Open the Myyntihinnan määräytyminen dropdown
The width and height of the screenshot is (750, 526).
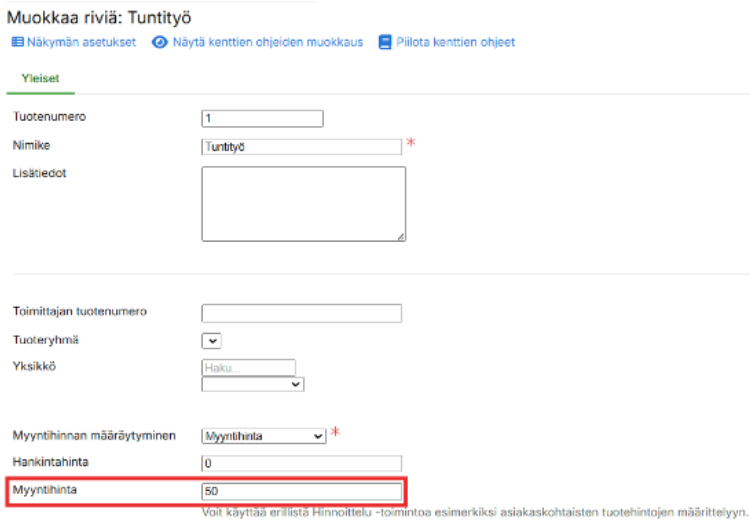[264, 436]
